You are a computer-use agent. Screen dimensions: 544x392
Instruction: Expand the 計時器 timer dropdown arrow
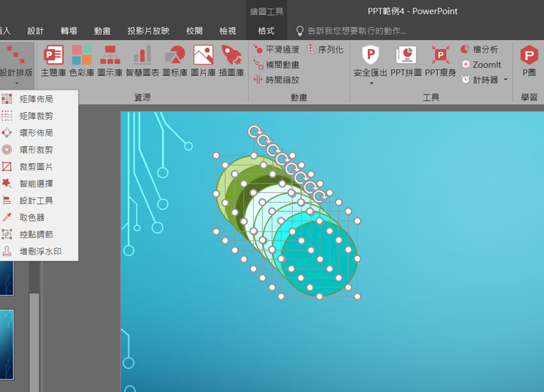506,79
